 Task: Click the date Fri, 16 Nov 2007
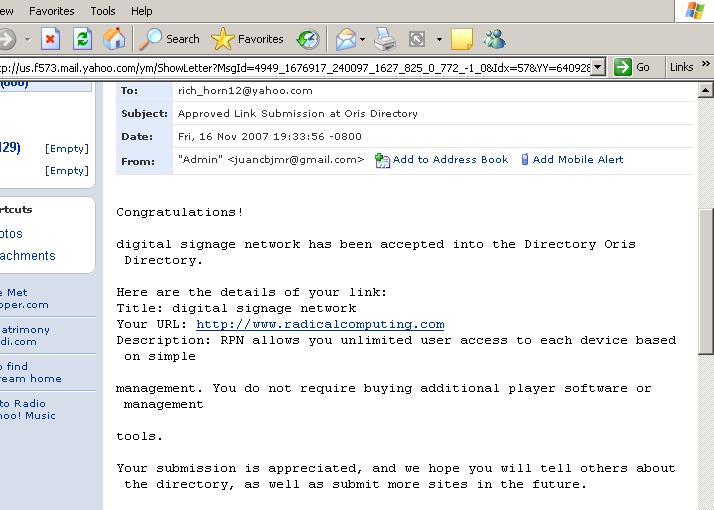click(x=270, y=137)
